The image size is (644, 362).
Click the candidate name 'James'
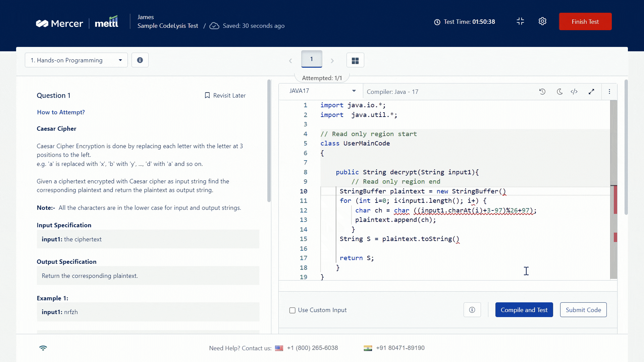[x=146, y=17]
